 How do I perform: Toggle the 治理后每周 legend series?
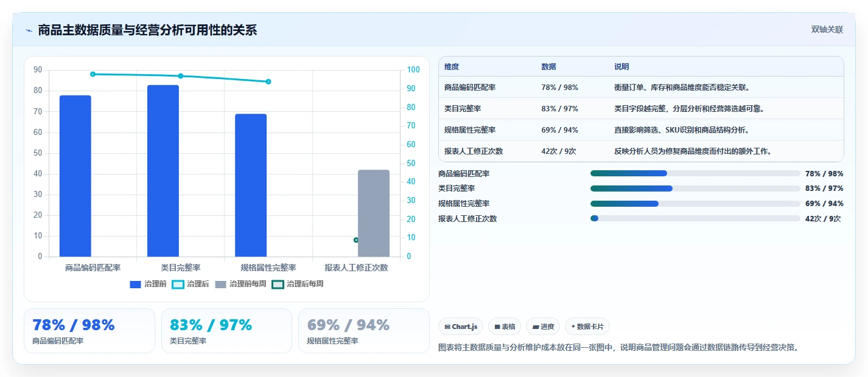click(298, 284)
